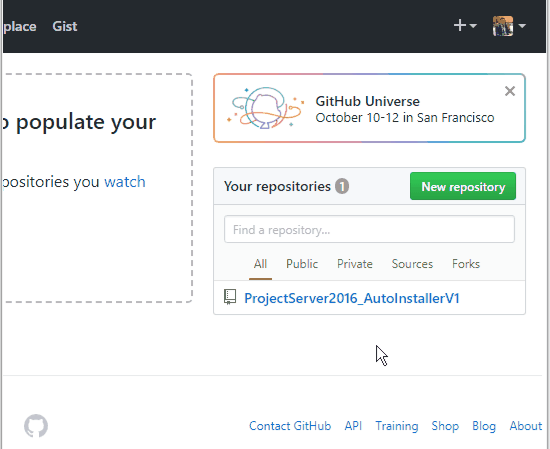Open the Blog footer link
The height and width of the screenshot is (449, 550).
pos(484,426)
